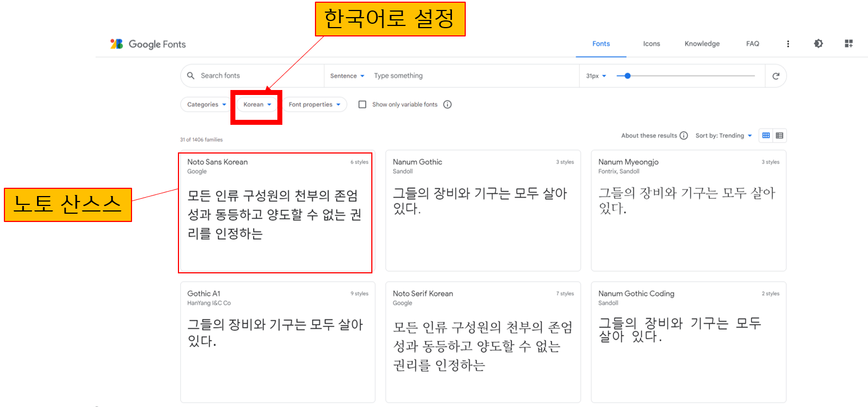This screenshot has width=868, height=407.
Task: Click the Google Fonts logo
Action: pos(148,44)
